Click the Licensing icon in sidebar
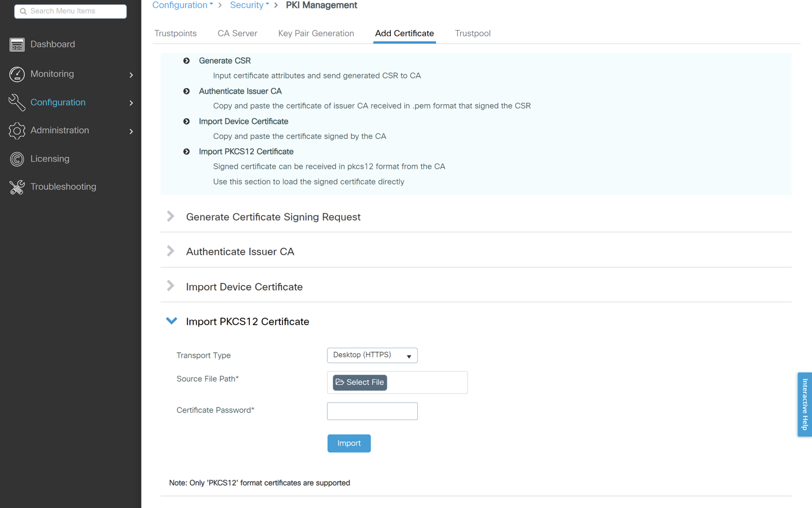812x508 pixels. (17, 159)
